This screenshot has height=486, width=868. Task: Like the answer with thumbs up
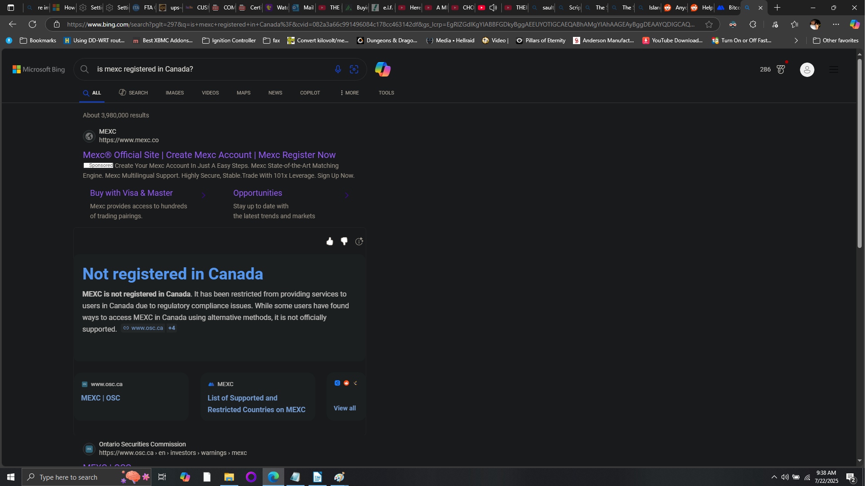click(330, 242)
